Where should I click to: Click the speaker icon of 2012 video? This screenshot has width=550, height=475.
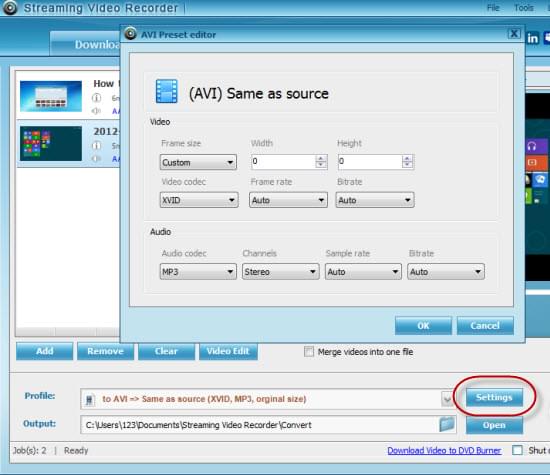click(96, 159)
